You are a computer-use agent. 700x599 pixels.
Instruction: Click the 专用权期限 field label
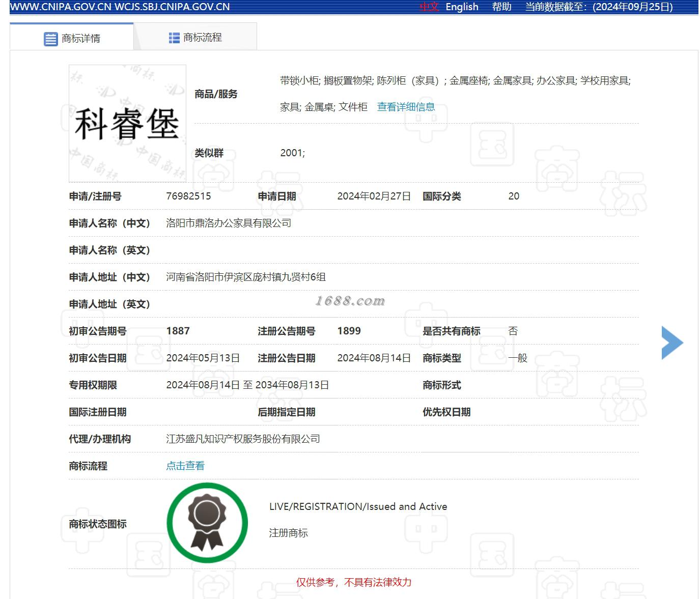pos(93,385)
